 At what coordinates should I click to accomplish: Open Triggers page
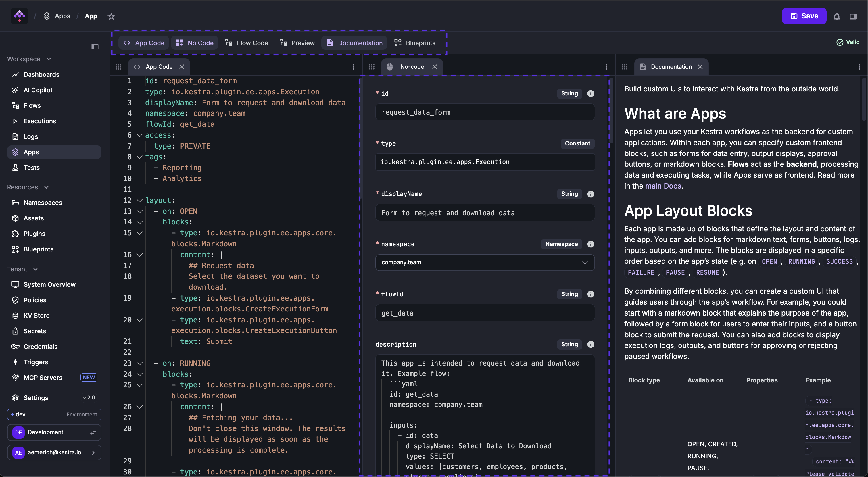(x=54, y=362)
